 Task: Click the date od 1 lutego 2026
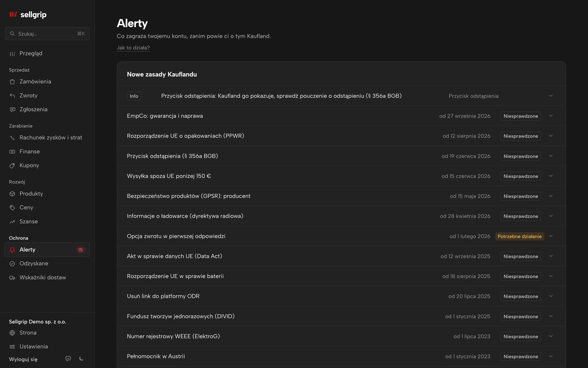(470, 236)
